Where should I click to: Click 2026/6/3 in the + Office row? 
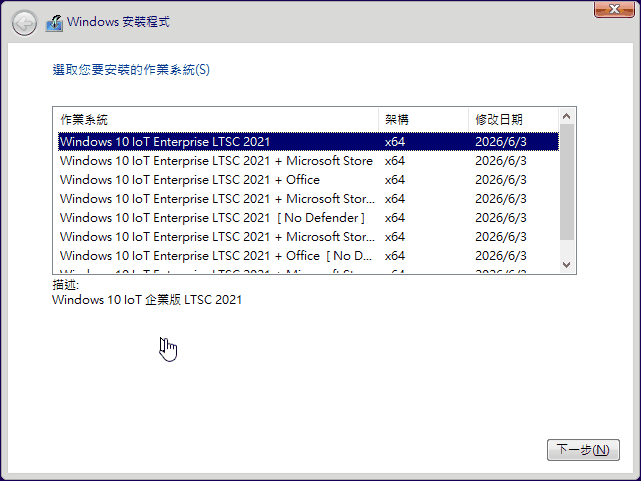click(501, 180)
